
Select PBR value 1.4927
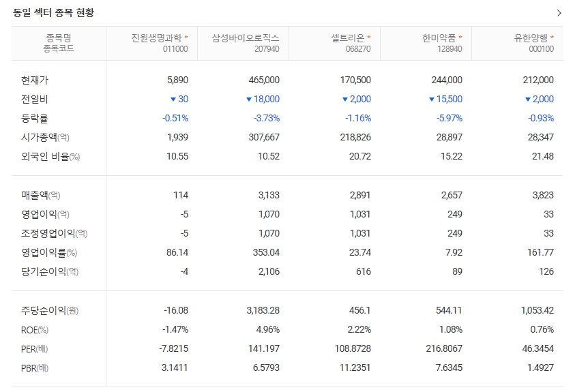click(x=540, y=368)
